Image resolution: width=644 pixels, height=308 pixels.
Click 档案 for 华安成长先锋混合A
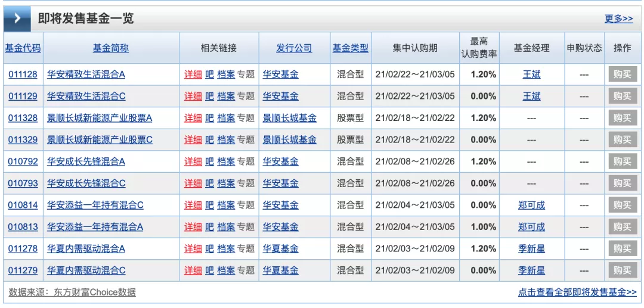(226, 161)
